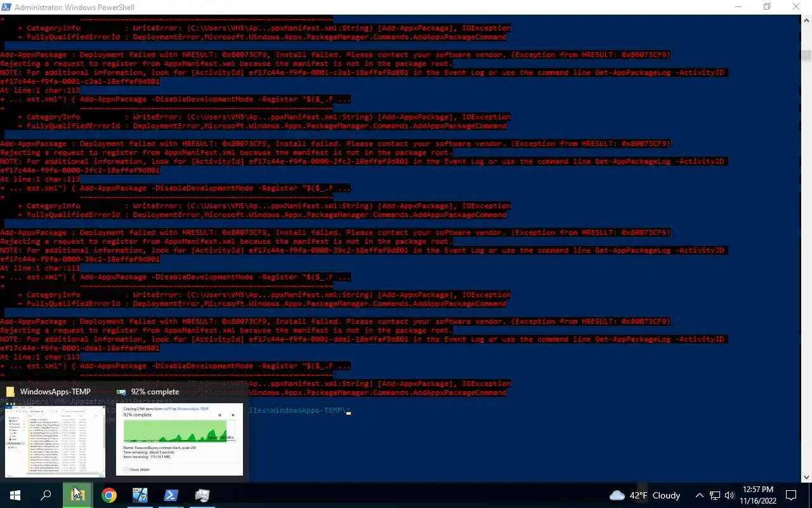Switch to the PowerShell taskbar icon
The height and width of the screenshot is (508, 812).
pos(171,495)
